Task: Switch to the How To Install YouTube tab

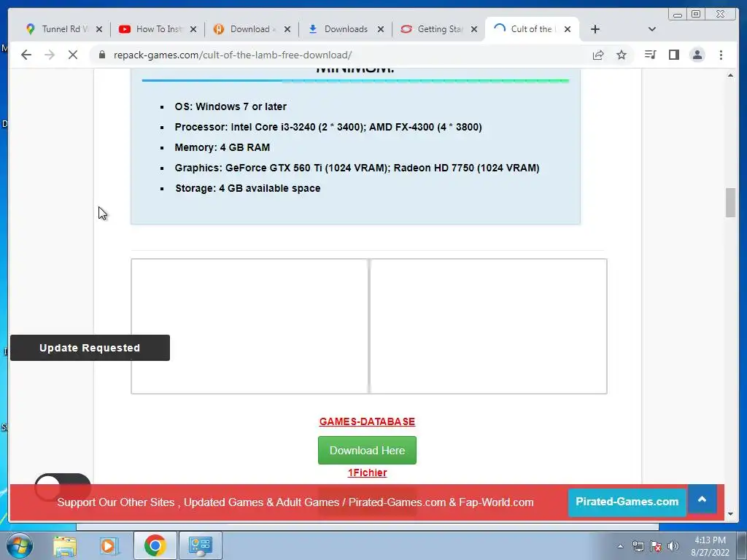Action: [158, 29]
